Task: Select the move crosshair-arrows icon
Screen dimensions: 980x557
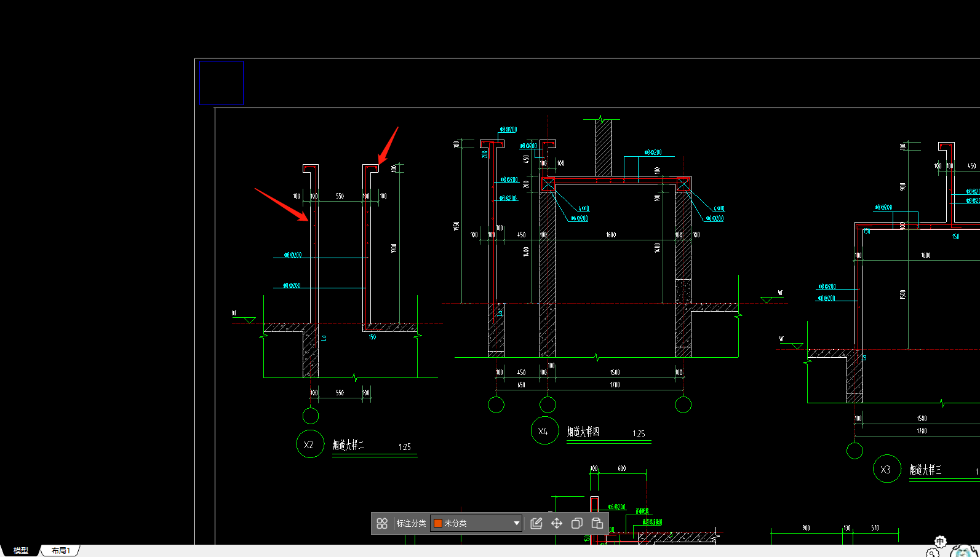Action: [x=557, y=523]
